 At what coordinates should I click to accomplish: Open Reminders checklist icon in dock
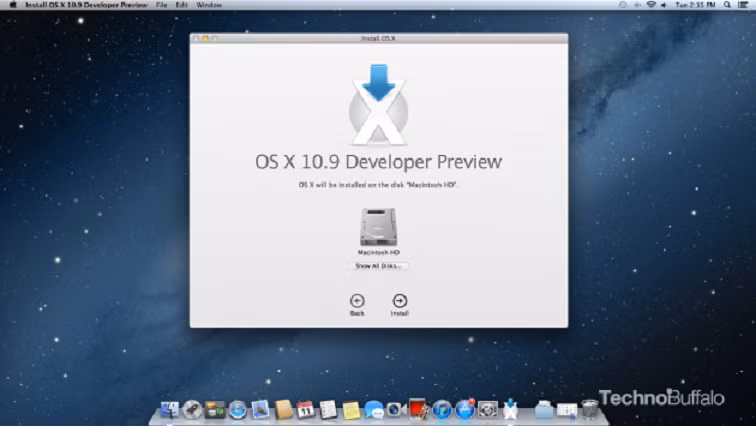(328, 410)
